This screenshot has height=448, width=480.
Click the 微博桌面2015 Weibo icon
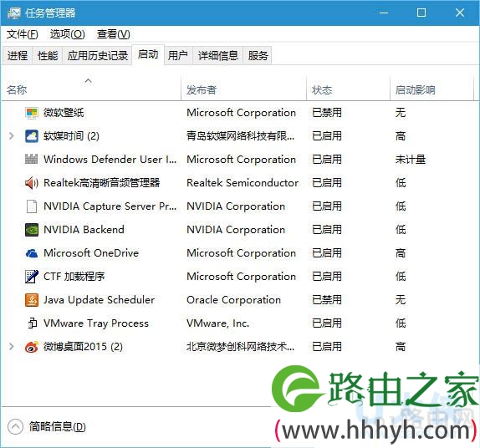(32, 347)
